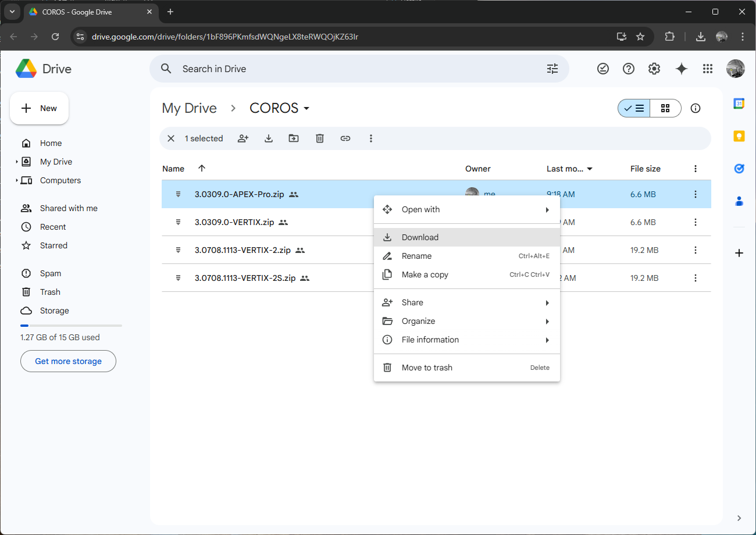This screenshot has width=756, height=535.
Task: Expand My Drive tree in sidebar
Action: click(x=16, y=162)
